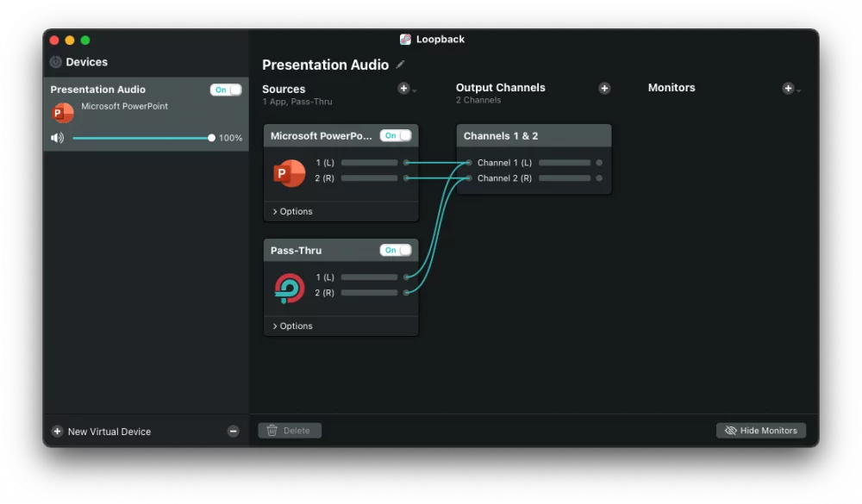862x504 pixels.
Task: Click 'Channel 1 (L)' label text
Action: click(504, 163)
